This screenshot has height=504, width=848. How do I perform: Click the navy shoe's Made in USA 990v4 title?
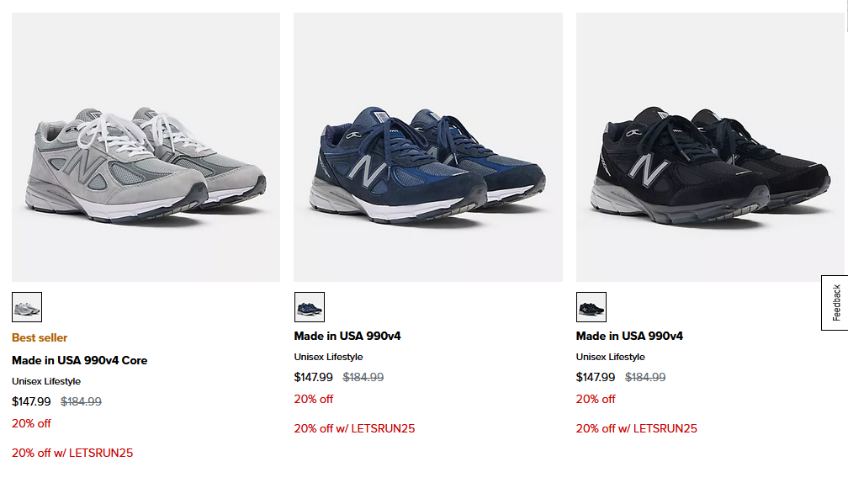coord(347,336)
